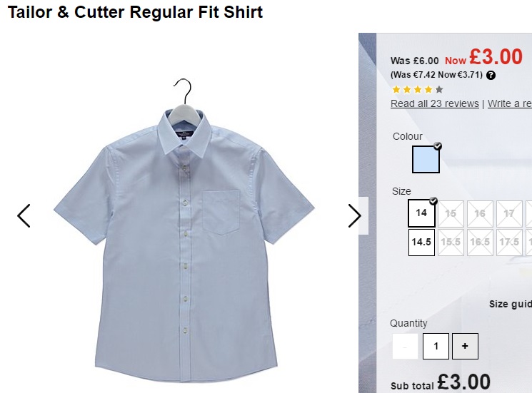This screenshot has width=532, height=393.
Task: Click the quantity input field
Action: 436,346
